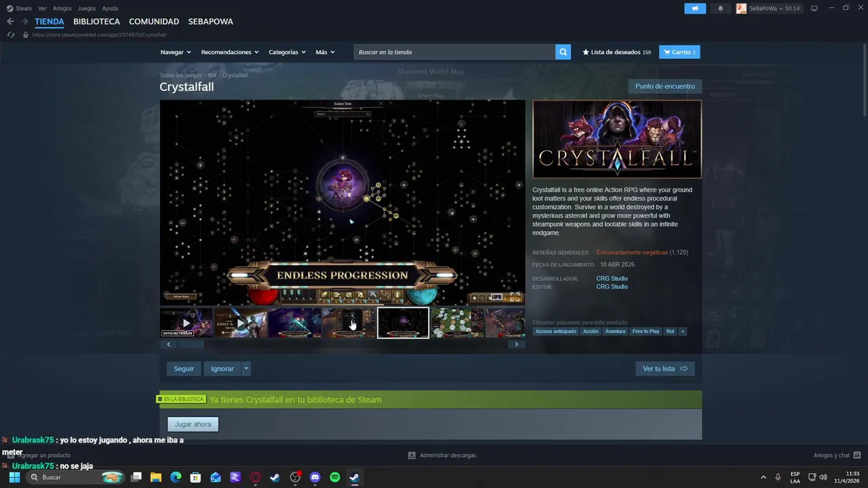Open Lista de deseados wishlist
This screenshot has width=868, height=488.
click(x=616, y=52)
